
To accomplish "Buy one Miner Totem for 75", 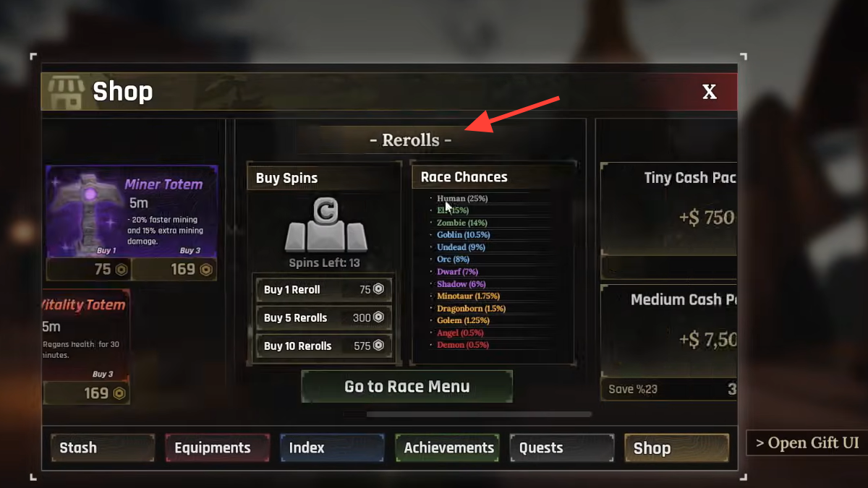I will click(x=88, y=270).
